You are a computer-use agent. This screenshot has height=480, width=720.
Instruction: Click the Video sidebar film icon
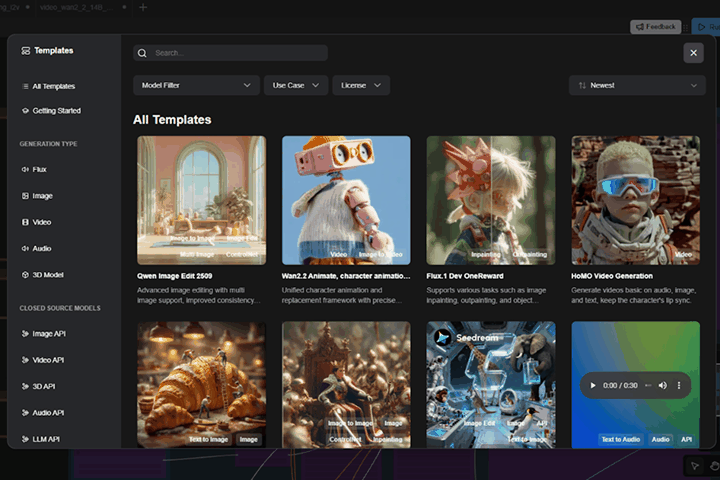coord(25,222)
